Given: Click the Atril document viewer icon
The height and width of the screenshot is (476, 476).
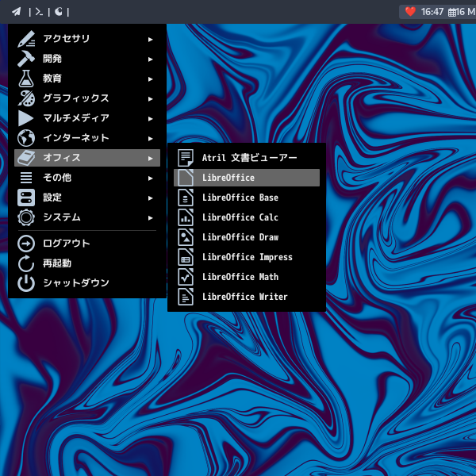Looking at the screenshot, I should coord(185,158).
